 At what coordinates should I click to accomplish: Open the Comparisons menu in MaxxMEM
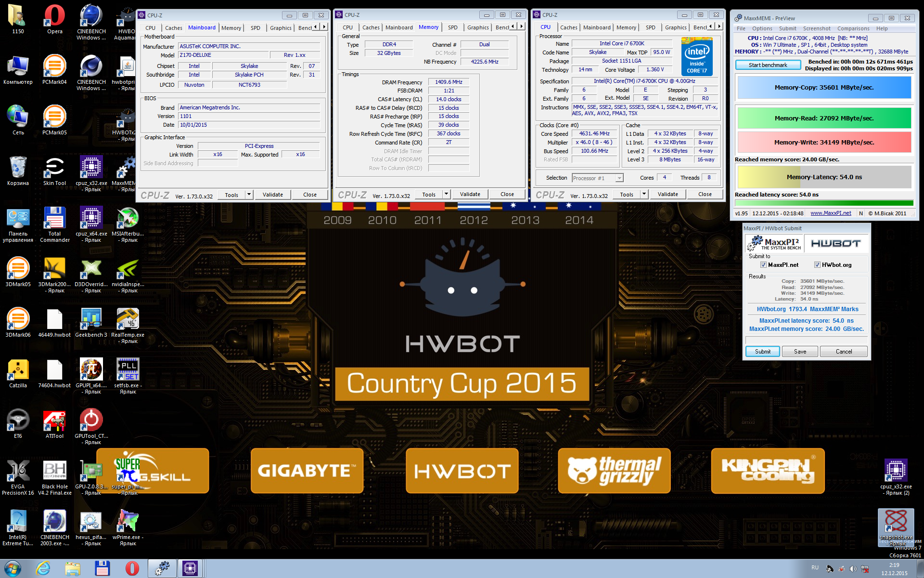pyautogui.click(x=853, y=28)
